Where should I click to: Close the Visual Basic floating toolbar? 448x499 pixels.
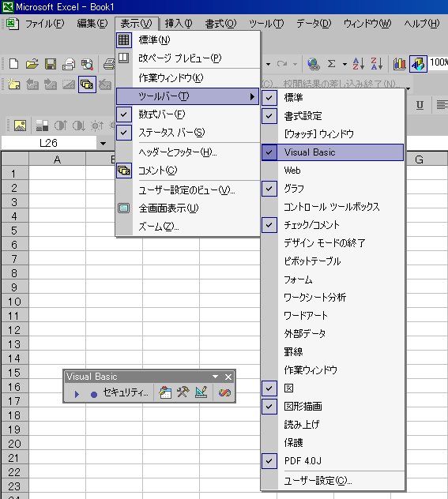point(228,377)
